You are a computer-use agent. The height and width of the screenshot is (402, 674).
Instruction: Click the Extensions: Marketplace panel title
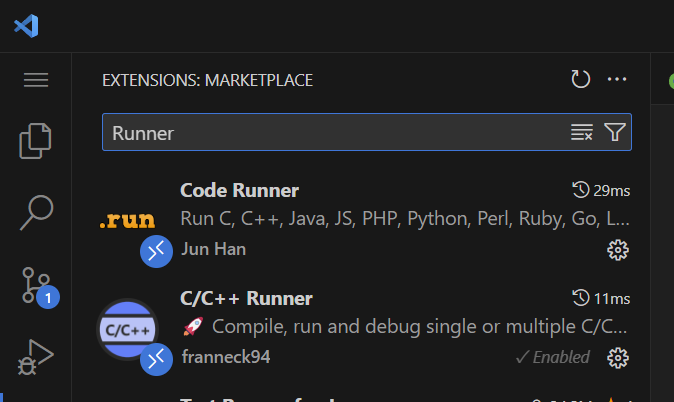point(208,80)
